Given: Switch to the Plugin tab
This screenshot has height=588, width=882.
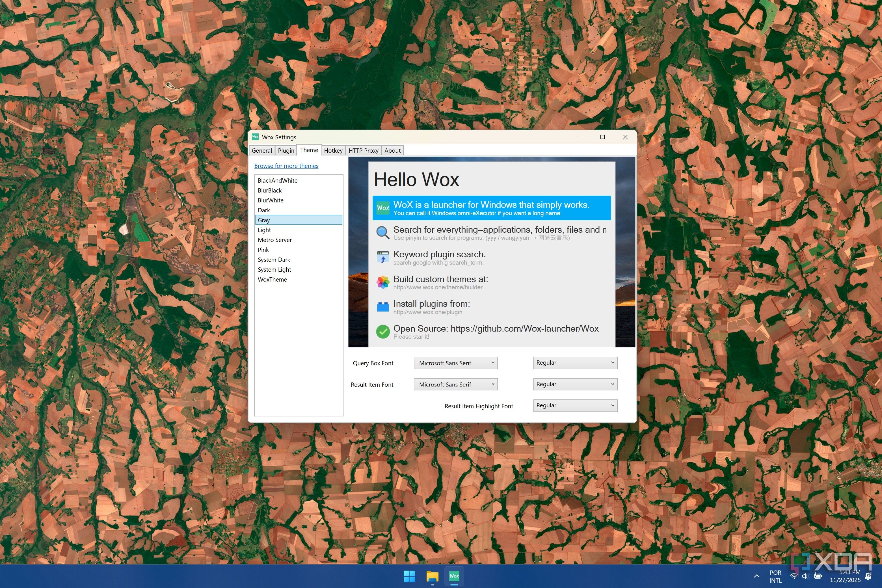Looking at the screenshot, I should point(286,150).
